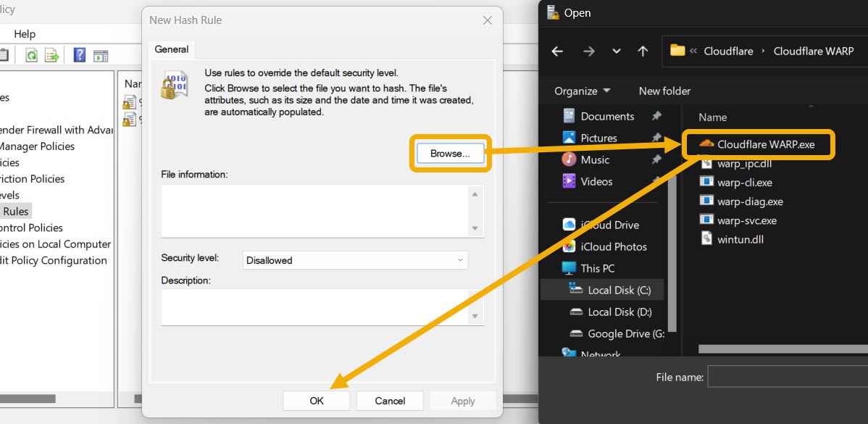This screenshot has height=424, width=868.
Task: Select the first hash rule under the Name column
Action: point(129,101)
